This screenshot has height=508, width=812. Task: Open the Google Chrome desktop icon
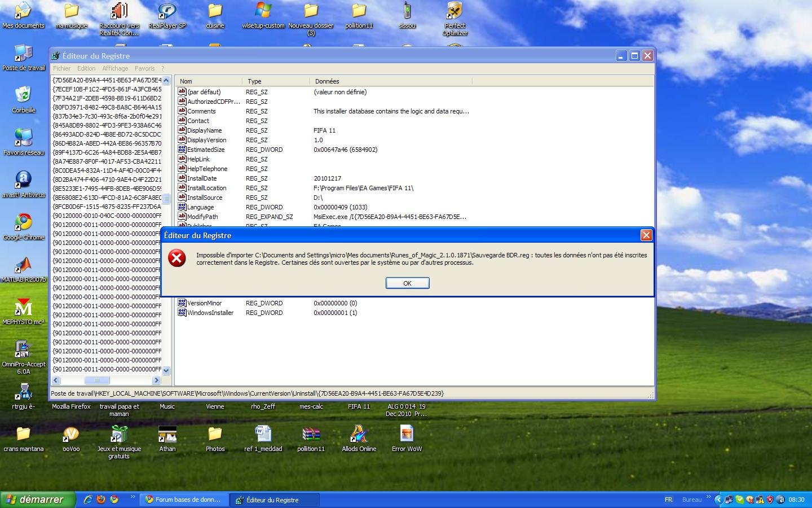coord(24,223)
